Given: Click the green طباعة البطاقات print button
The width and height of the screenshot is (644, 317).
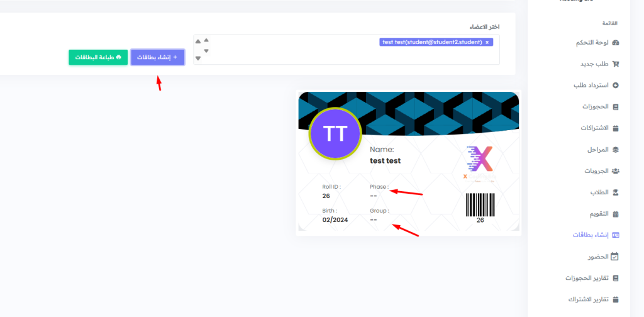Looking at the screenshot, I should [98, 57].
